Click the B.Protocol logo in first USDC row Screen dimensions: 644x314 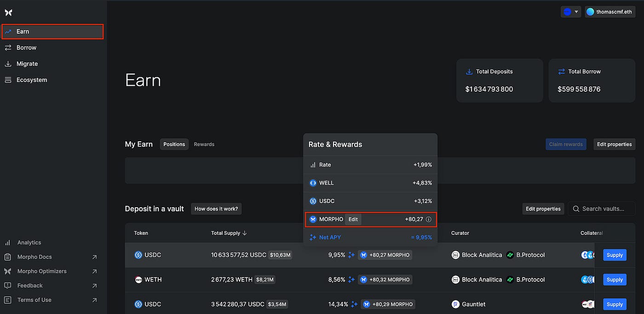coord(510,255)
